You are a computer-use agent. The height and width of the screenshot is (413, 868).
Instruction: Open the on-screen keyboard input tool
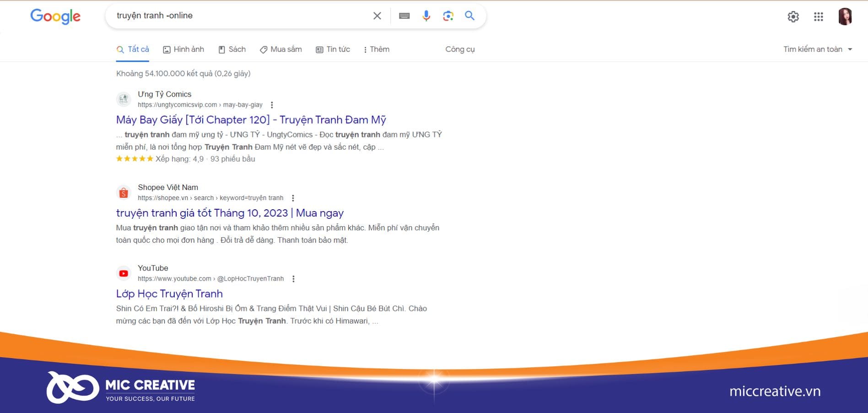tap(404, 16)
